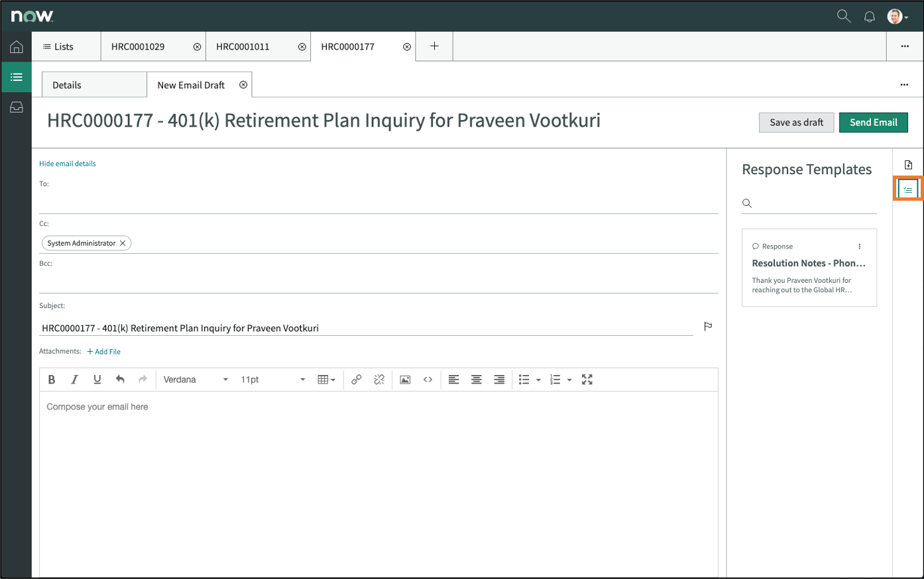Switch to the HRC0001029 tab

138,46
